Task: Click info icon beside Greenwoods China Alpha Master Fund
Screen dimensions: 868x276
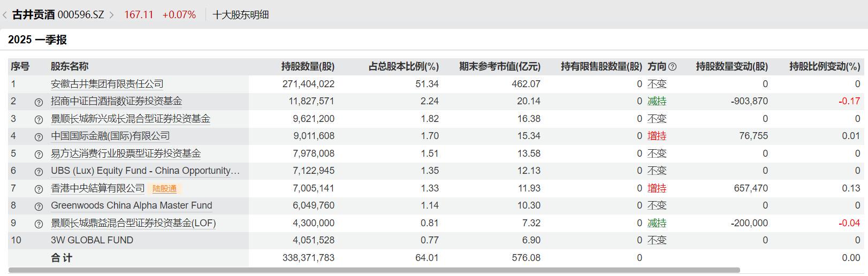Action: [x=39, y=206]
